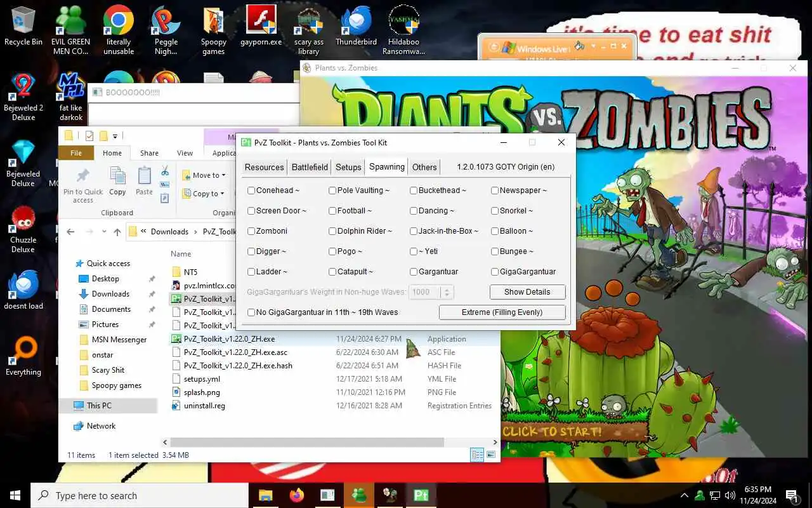
Task: Open Firefox from the taskbar
Action: point(296,495)
